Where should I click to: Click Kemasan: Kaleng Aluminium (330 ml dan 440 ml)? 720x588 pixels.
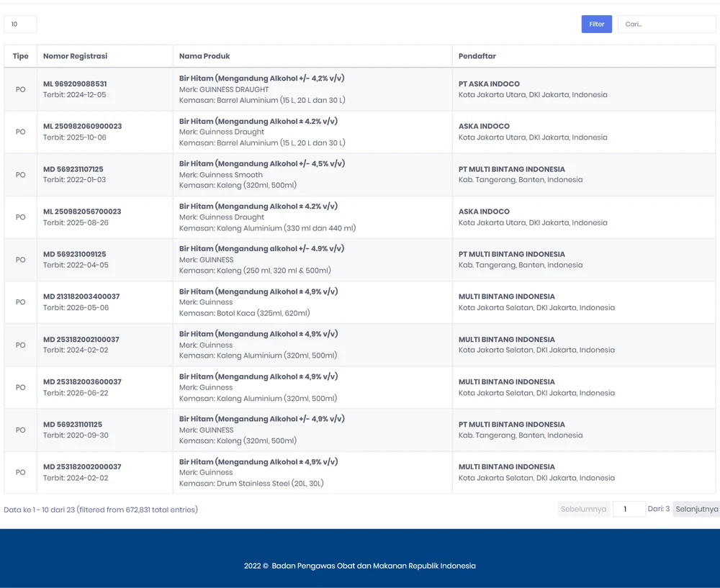tap(267, 228)
